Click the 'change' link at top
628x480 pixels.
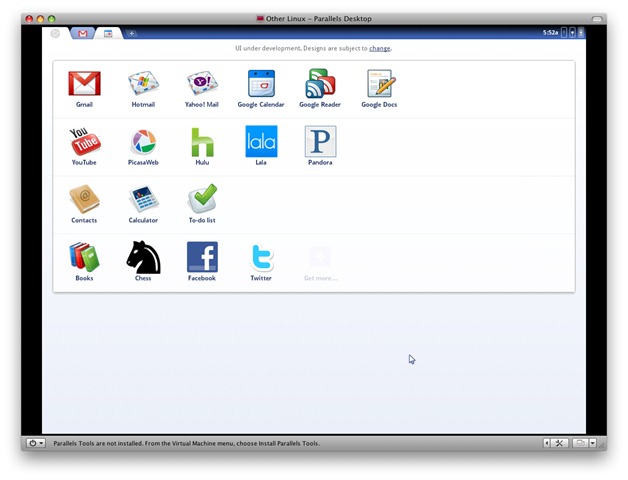(379, 48)
